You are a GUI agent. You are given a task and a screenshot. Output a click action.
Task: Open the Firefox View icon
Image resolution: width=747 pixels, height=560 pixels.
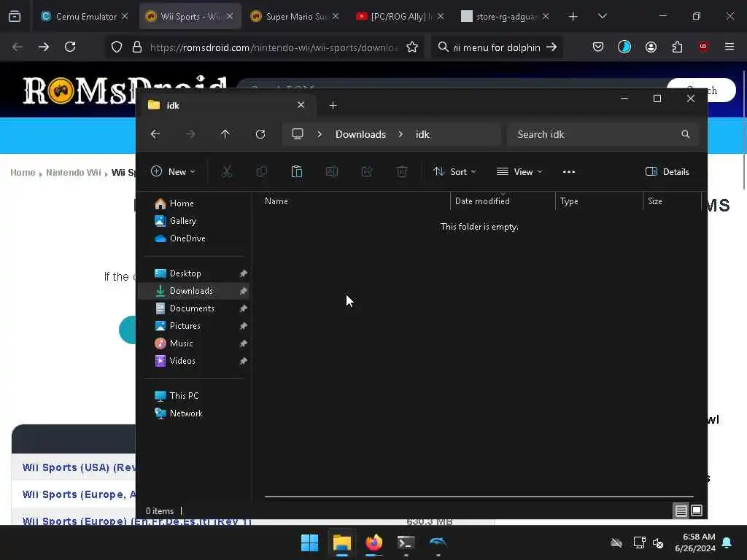point(15,17)
